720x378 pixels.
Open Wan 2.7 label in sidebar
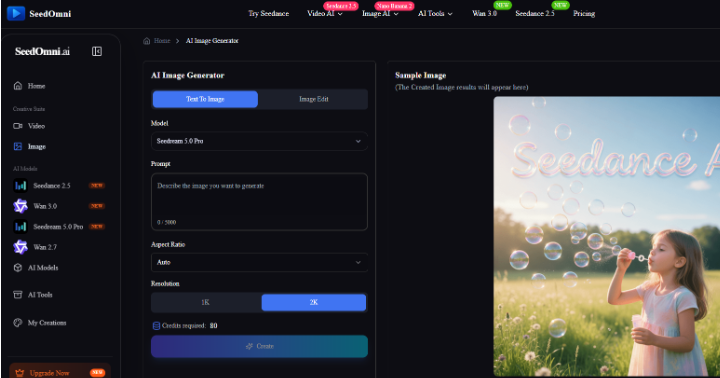click(45, 247)
